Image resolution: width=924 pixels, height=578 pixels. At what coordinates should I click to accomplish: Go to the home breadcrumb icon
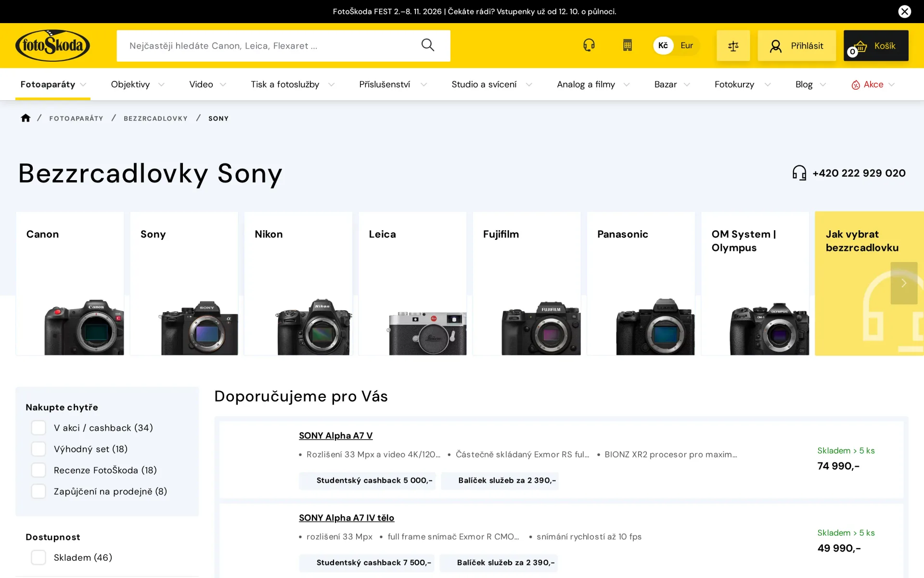(26, 118)
